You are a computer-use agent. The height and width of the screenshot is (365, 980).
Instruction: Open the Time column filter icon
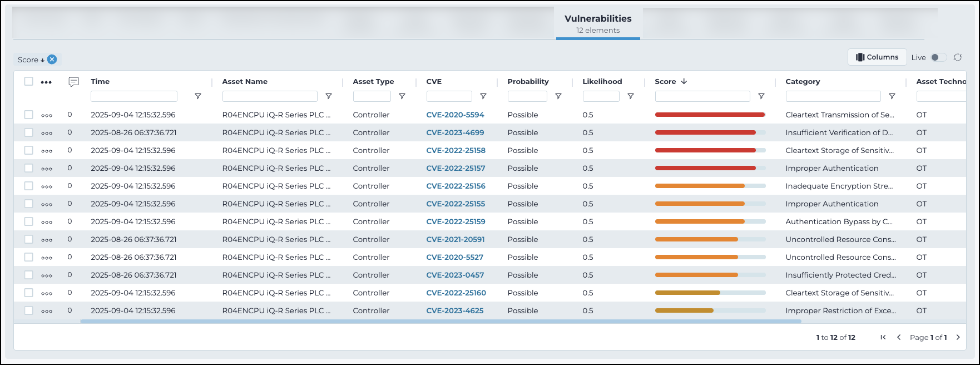click(198, 96)
